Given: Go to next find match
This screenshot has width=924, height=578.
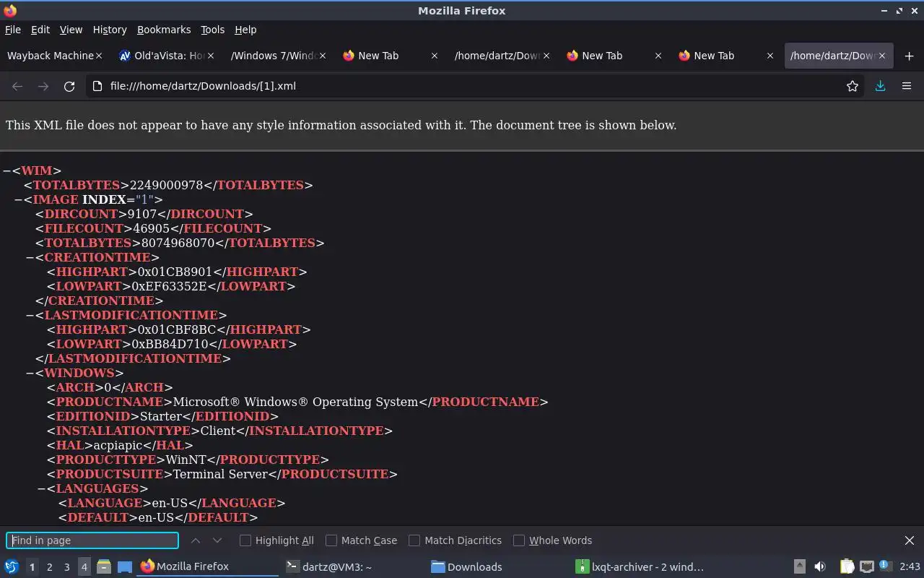Looking at the screenshot, I should [217, 540].
